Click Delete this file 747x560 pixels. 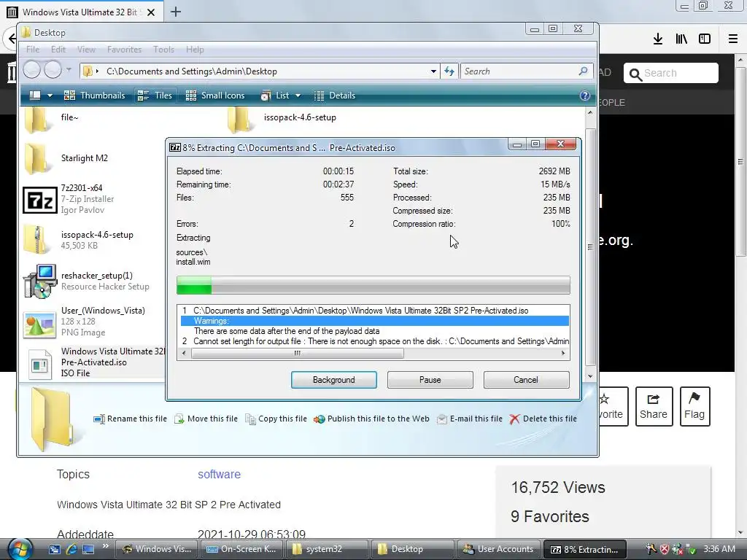[x=543, y=419]
